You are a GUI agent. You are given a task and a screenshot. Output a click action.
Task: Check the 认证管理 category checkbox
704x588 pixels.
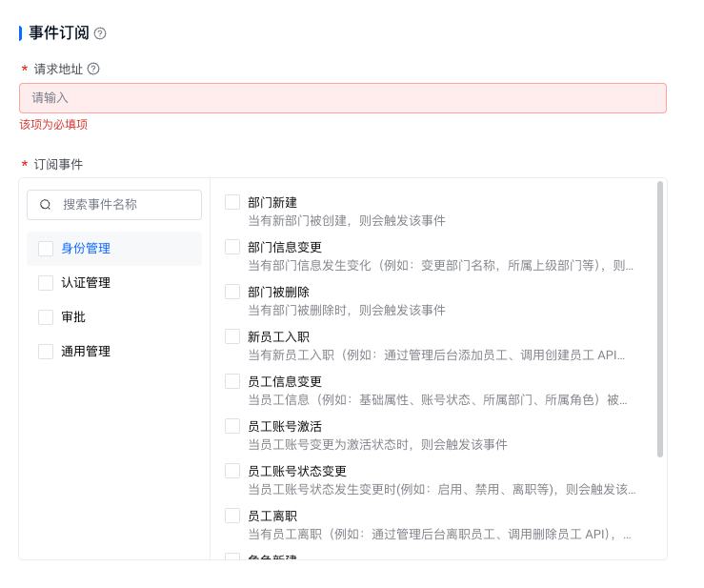(x=46, y=283)
